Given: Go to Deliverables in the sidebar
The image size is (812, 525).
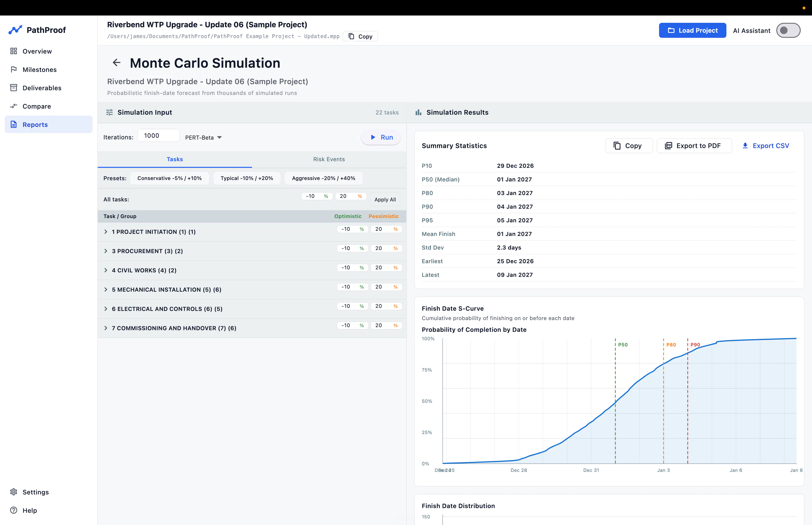Looking at the screenshot, I should coord(48,88).
